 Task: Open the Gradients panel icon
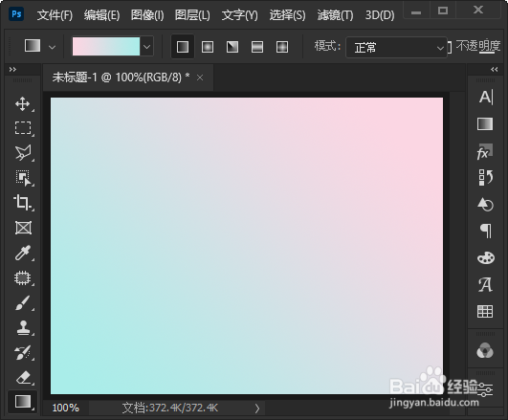[x=485, y=123]
